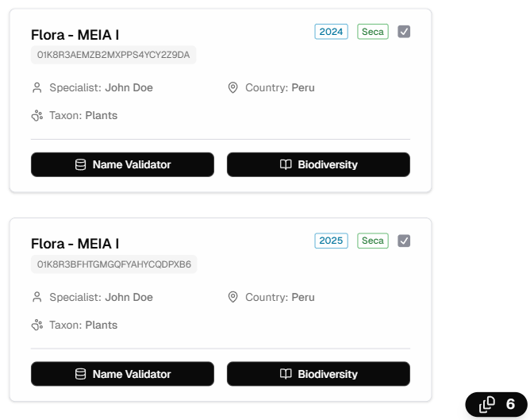
Task: Click taxon paw icon in 2025 card
Action: point(36,326)
